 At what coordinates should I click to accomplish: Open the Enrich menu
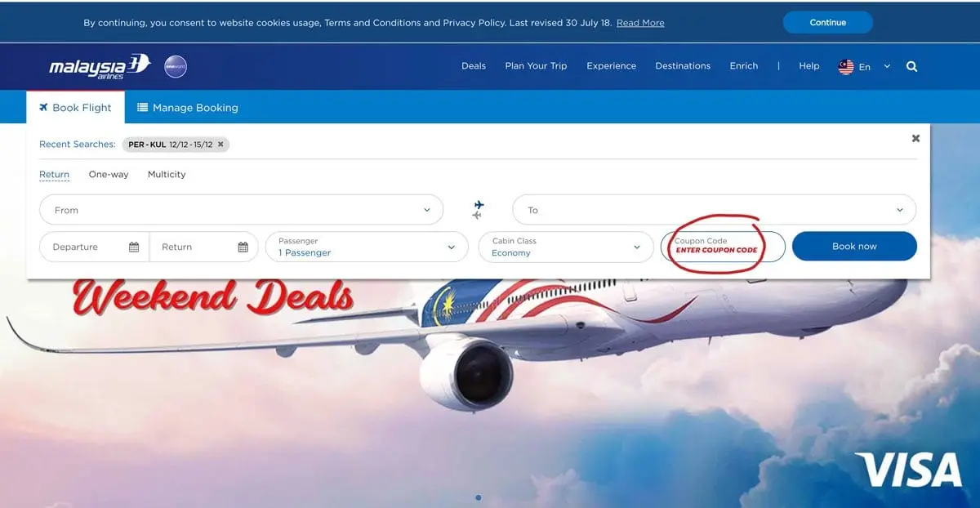(744, 66)
